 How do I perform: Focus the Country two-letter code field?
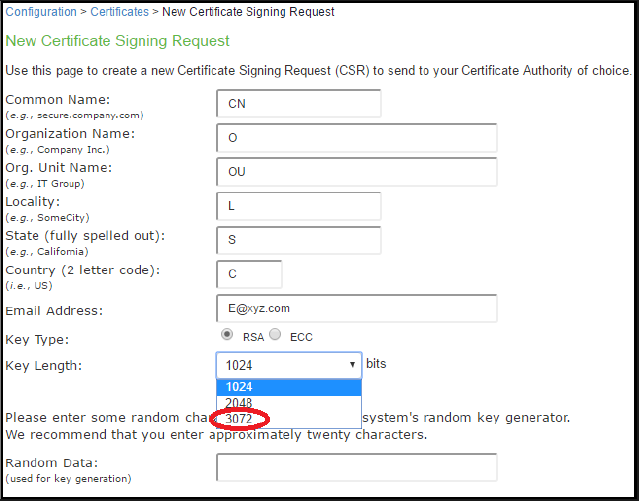click(249, 274)
